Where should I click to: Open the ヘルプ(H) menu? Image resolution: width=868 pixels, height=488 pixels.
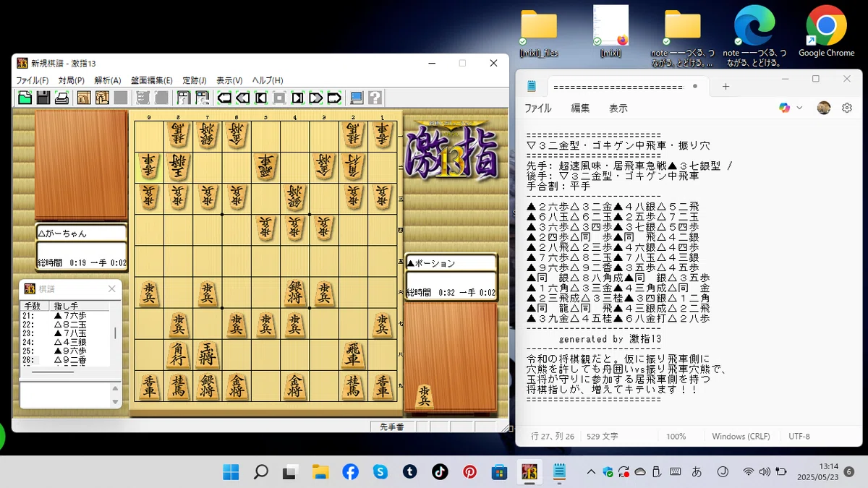point(268,80)
